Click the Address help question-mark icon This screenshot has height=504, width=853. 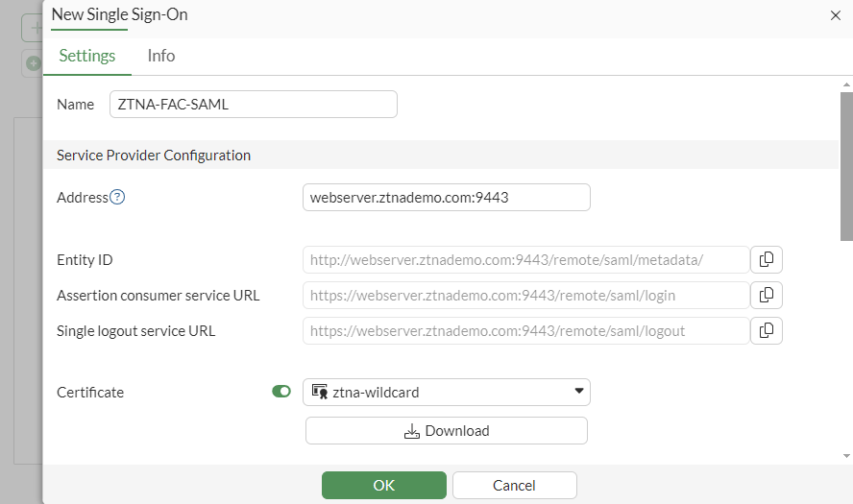[117, 198]
